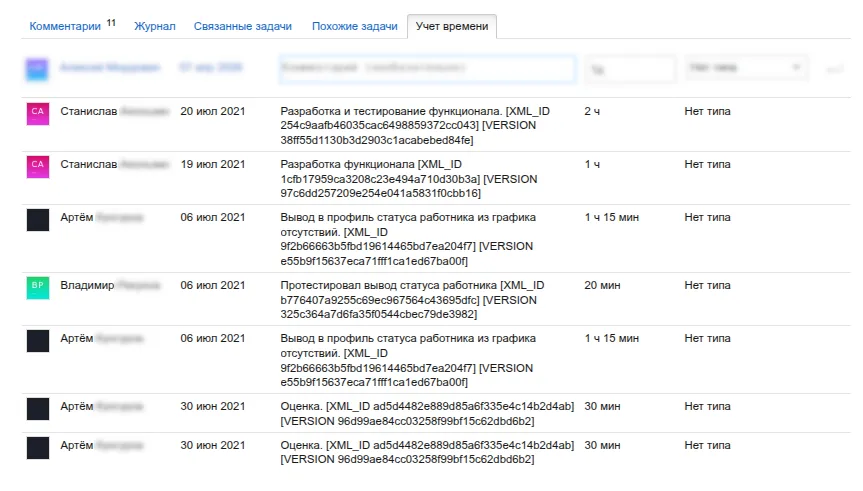Select the Учет времени tab
The image size is (863, 491).
click(452, 26)
